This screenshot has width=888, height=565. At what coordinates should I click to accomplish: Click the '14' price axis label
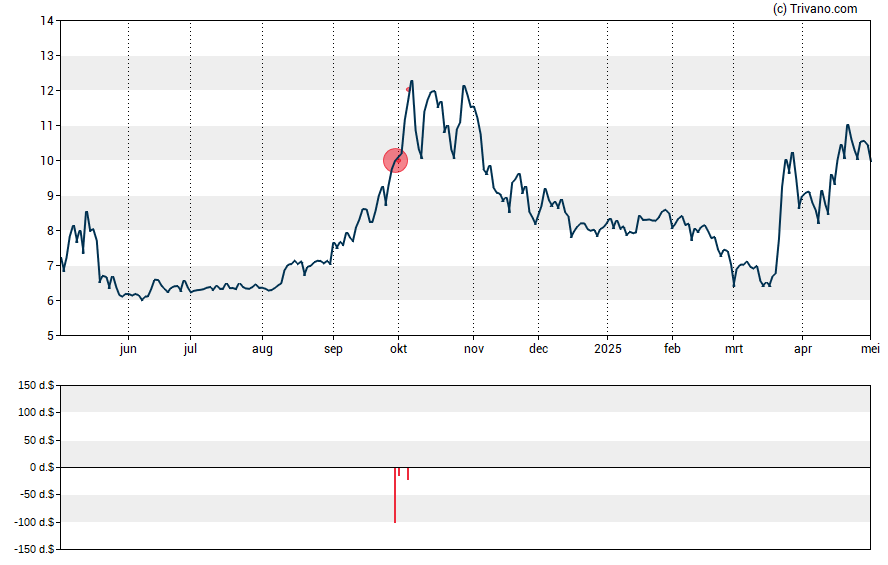click(47, 21)
